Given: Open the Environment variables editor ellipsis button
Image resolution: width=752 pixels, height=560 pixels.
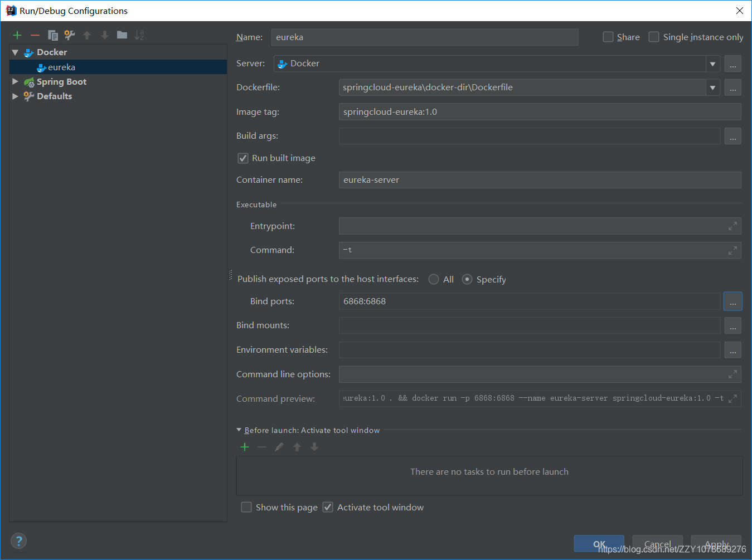Looking at the screenshot, I should click(x=732, y=350).
